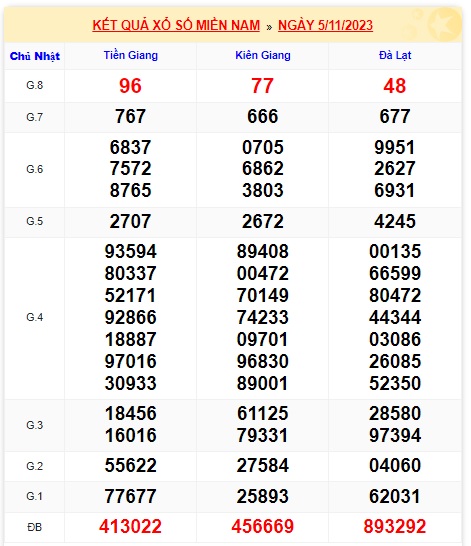Click the G.4 row label

[34, 317]
